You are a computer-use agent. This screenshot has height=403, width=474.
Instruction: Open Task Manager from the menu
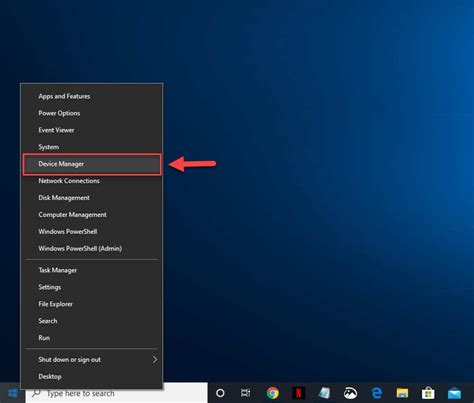coord(92,270)
